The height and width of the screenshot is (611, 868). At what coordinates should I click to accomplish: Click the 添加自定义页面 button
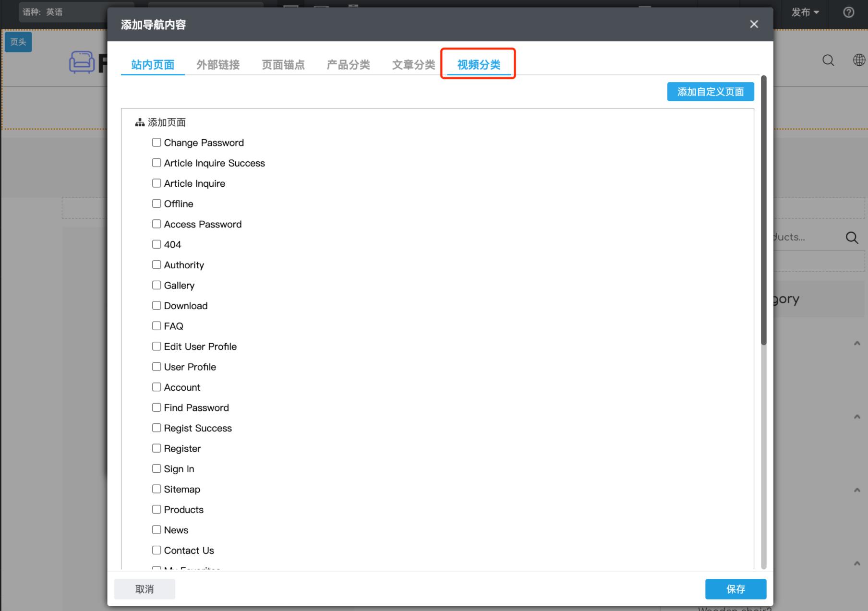point(710,91)
